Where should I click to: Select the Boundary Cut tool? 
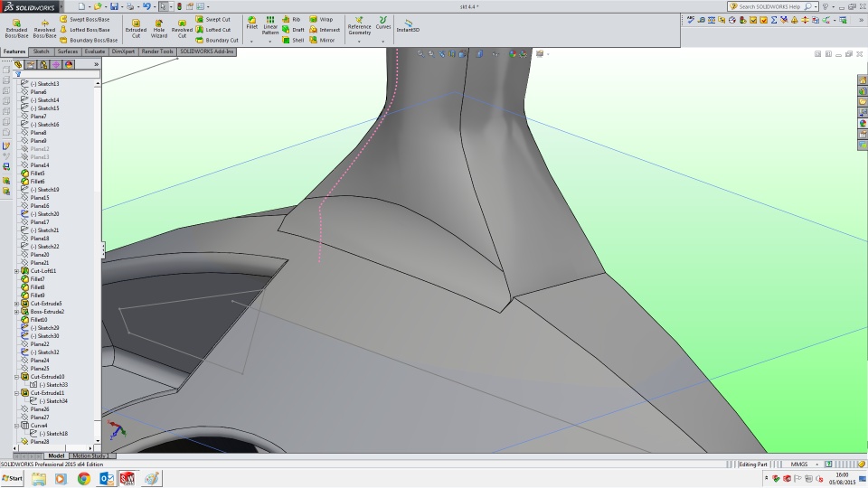(x=217, y=40)
